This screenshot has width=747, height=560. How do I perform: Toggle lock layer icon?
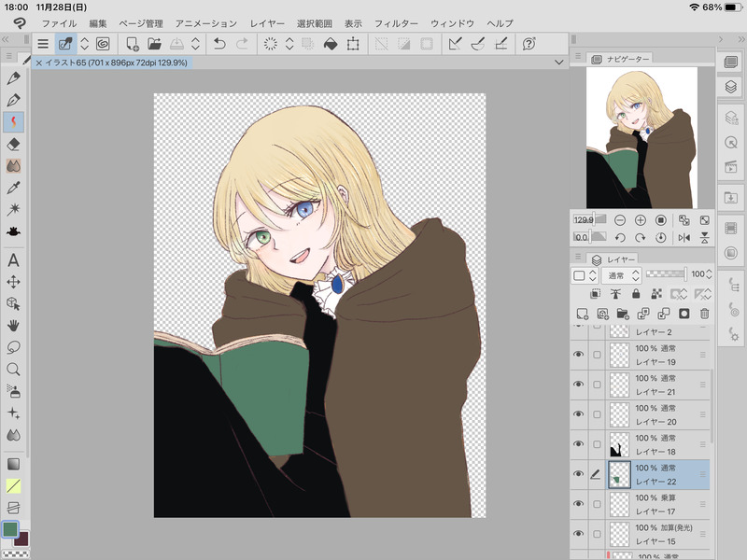coord(636,294)
